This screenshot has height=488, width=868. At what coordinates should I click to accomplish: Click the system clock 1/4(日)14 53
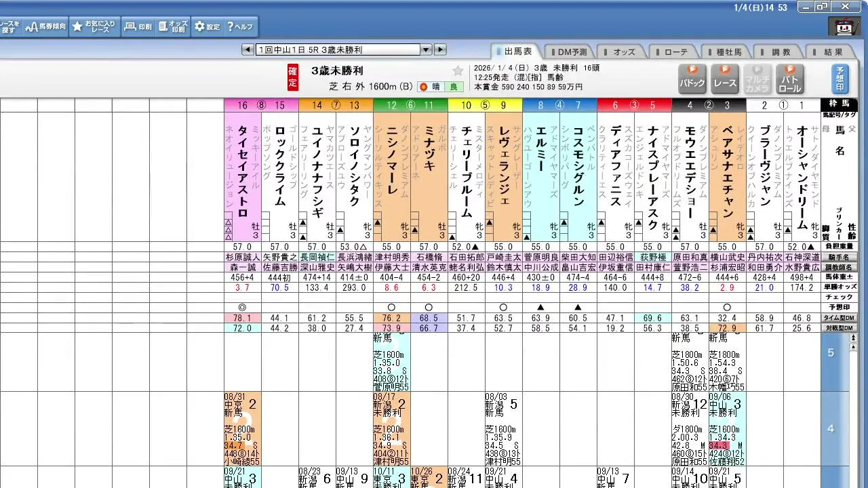click(x=760, y=7)
